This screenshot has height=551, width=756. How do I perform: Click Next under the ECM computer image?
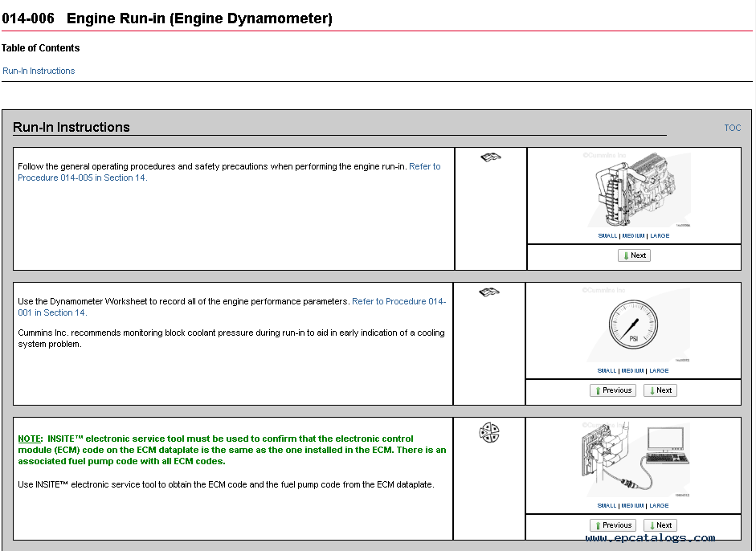pos(660,525)
